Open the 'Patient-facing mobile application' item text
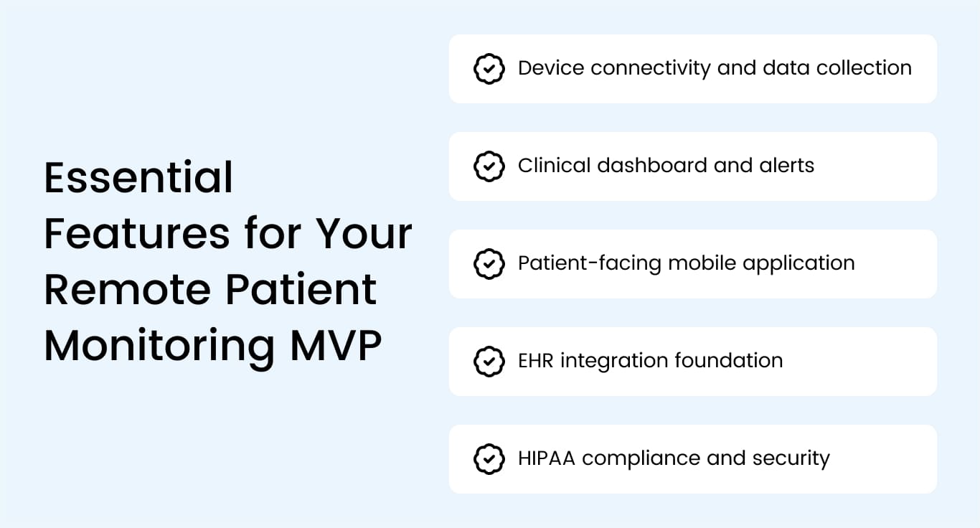Image resolution: width=980 pixels, height=528 pixels. click(x=686, y=263)
